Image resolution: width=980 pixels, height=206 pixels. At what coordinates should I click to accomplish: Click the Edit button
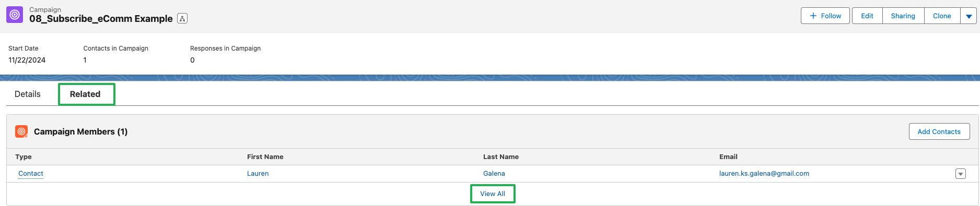[867, 16]
